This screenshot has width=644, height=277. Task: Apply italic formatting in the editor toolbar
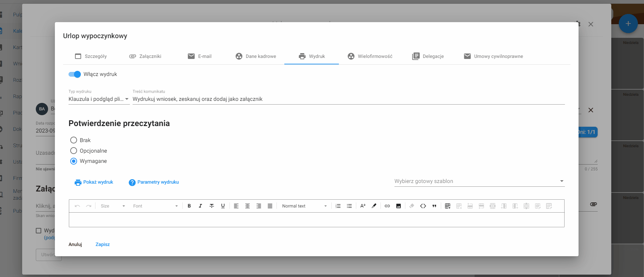pyautogui.click(x=200, y=206)
